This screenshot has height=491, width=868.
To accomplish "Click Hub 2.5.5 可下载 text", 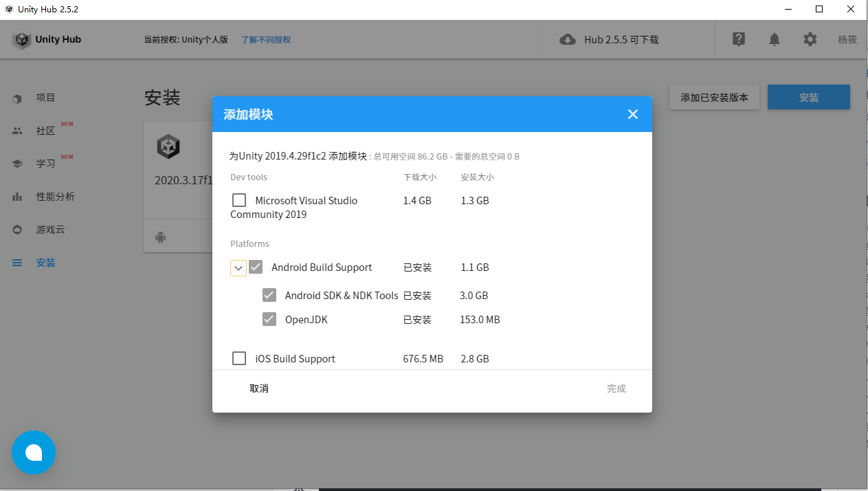I will [x=621, y=40].
